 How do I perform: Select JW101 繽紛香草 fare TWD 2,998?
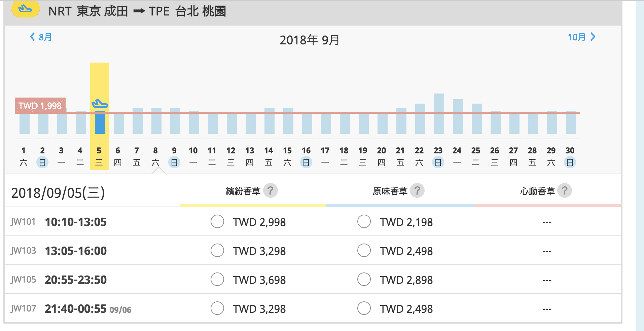(x=217, y=222)
